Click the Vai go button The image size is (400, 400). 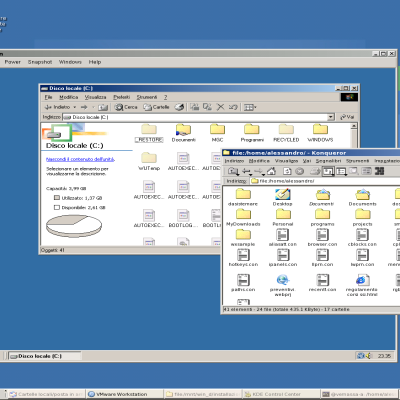click(347, 117)
